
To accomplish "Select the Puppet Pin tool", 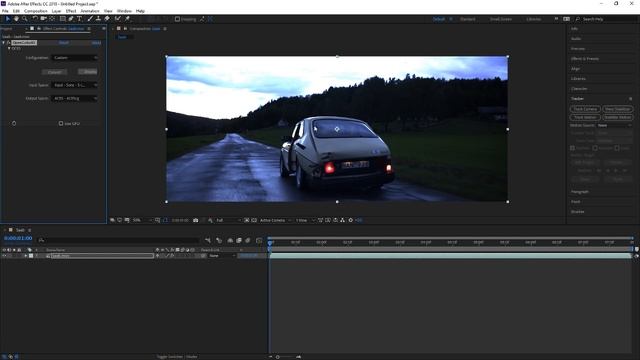I will pos(127,19).
